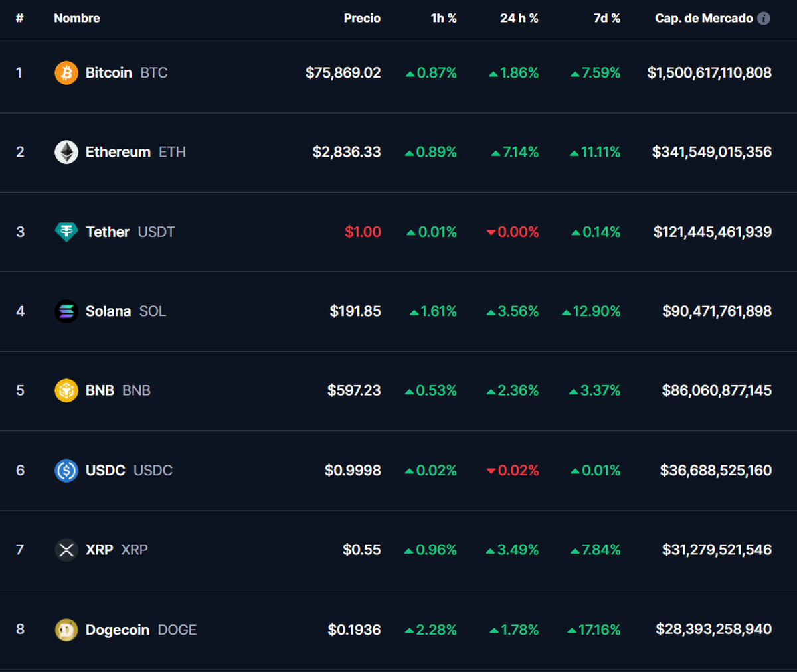This screenshot has width=797, height=672.
Task: Click the Solana logo icon
Action: [66, 311]
